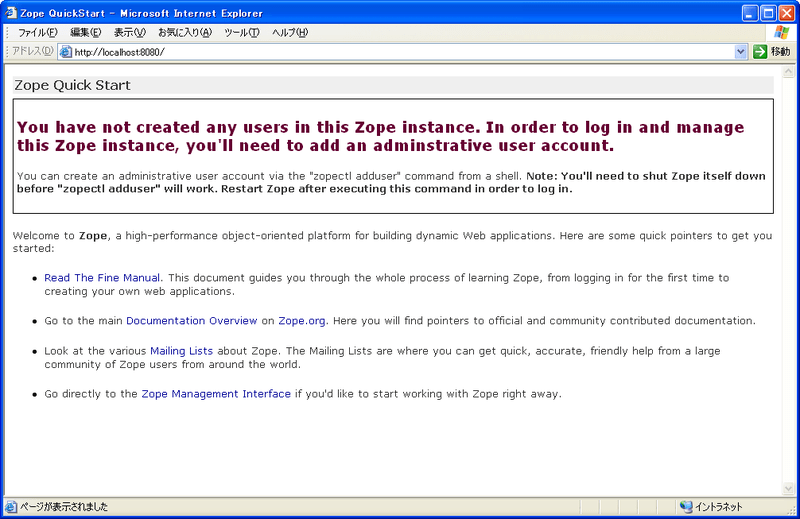This screenshot has width=800, height=519.
Task: Click the scrollbar up arrow
Action: (789, 72)
